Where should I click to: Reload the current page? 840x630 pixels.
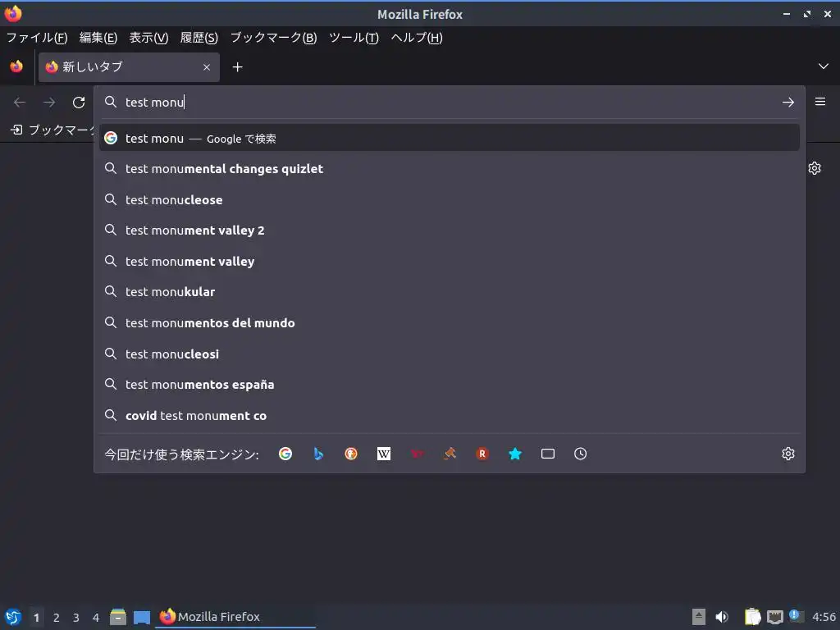click(79, 103)
